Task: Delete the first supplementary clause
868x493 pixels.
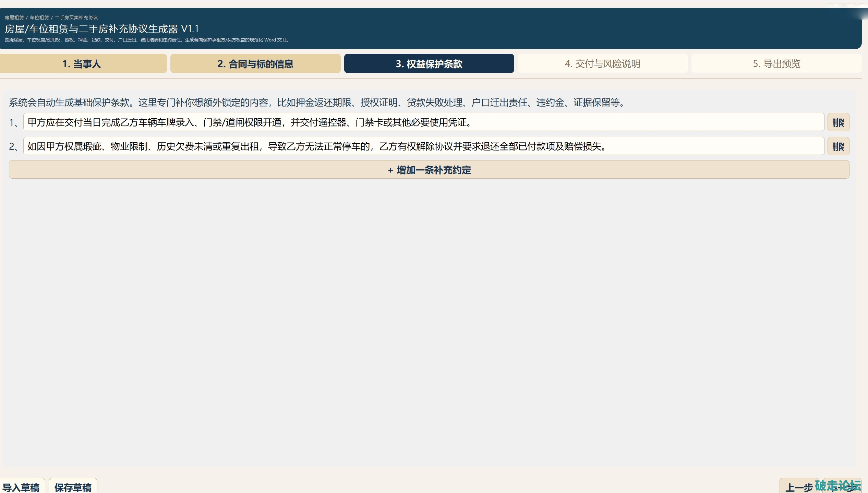Action: pyautogui.click(x=838, y=122)
